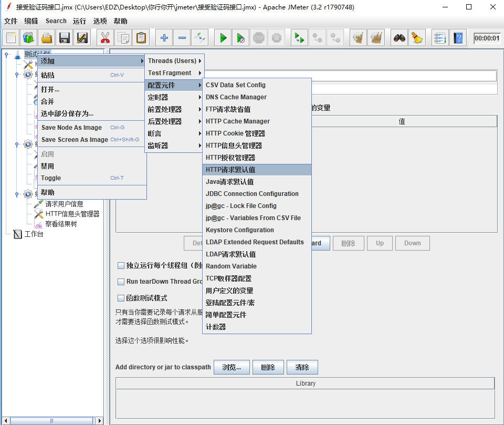Click the Reset Search broom icon
The width and height of the screenshot is (504, 425).
[x=417, y=38]
